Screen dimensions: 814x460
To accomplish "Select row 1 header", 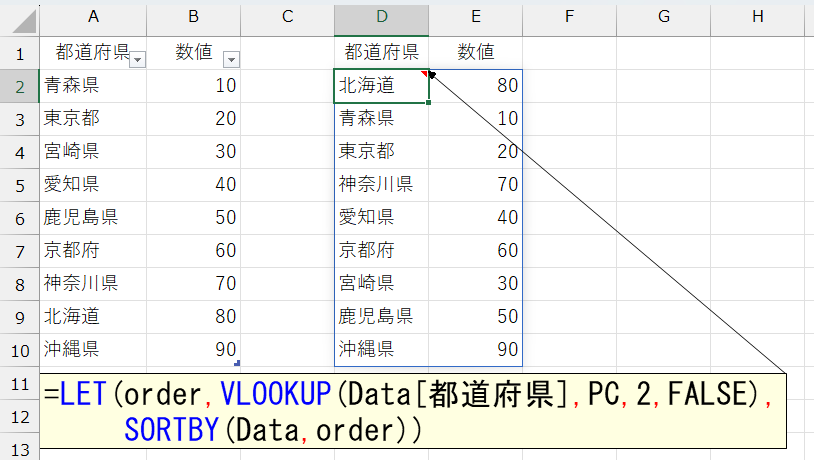I will click(x=20, y=53).
